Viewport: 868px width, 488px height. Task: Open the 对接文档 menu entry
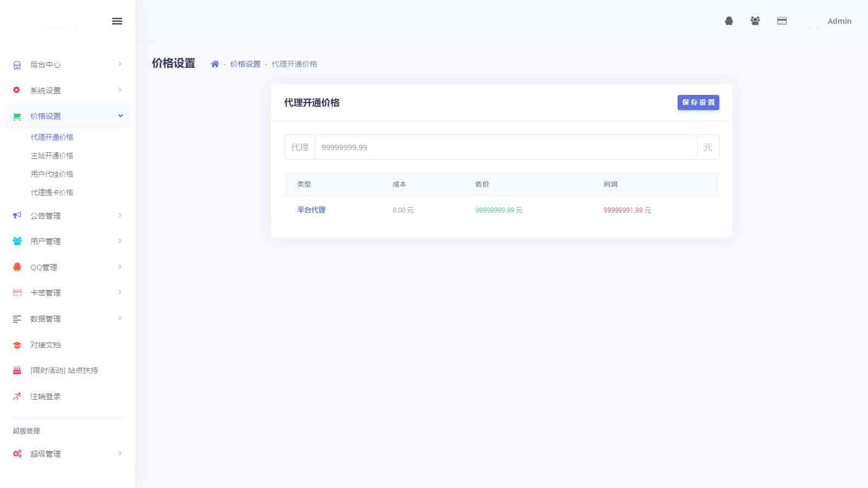click(x=46, y=345)
